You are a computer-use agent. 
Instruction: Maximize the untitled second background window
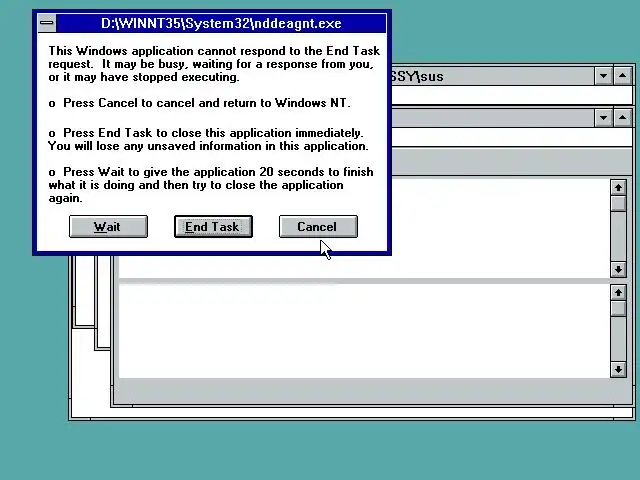(x=622, y=118)
